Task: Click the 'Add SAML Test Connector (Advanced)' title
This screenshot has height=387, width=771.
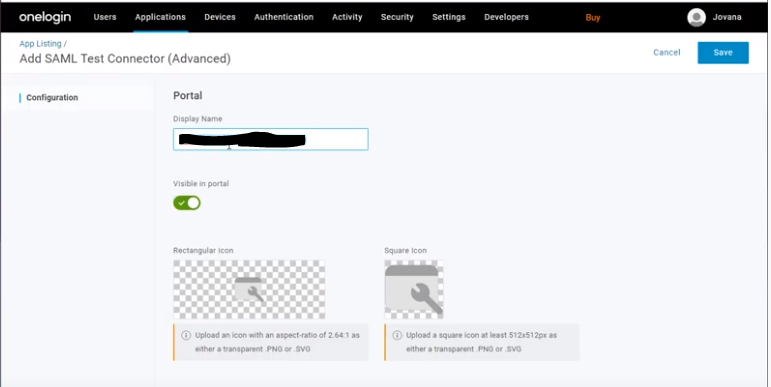Action: 125,59
